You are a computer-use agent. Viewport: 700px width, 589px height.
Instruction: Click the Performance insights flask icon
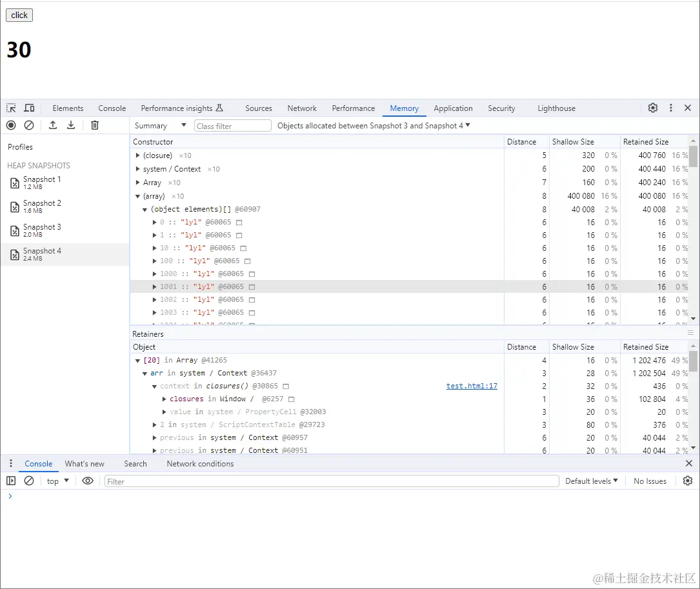[219, 108]
